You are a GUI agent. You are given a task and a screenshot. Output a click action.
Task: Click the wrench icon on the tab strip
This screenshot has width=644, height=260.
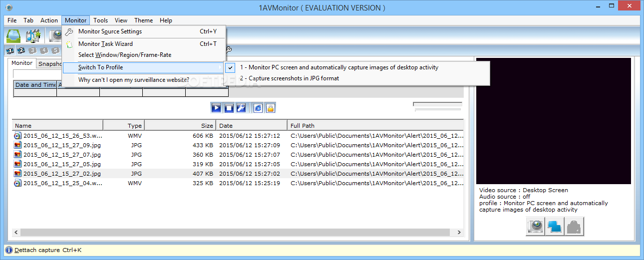(229, 50)
